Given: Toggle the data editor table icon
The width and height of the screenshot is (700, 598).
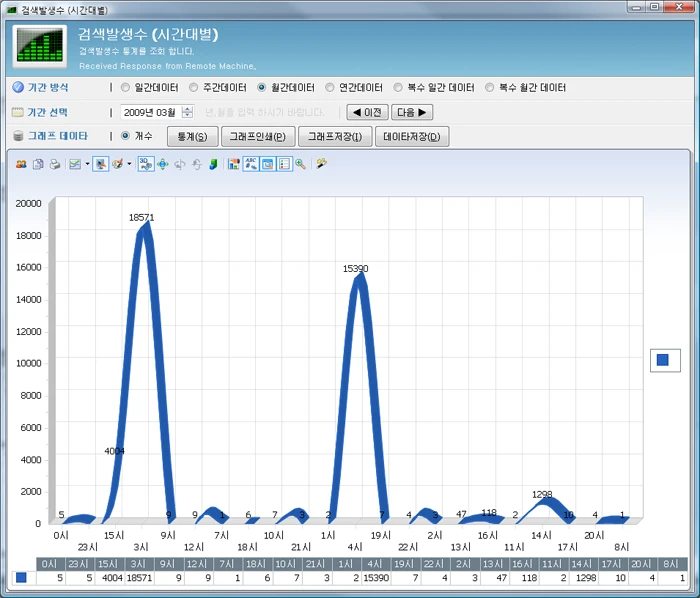Looking at the screenshot, I should coord(267,164).
